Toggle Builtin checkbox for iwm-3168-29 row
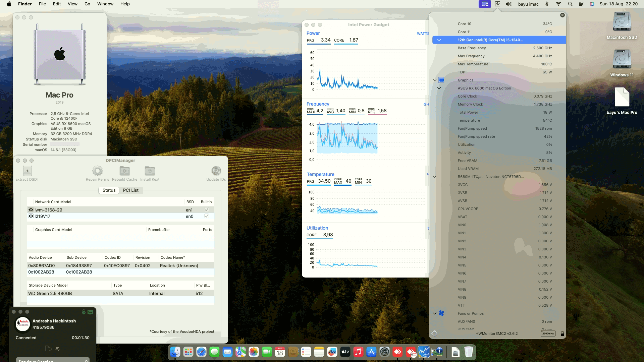644x362 pixels. point(207,210)
